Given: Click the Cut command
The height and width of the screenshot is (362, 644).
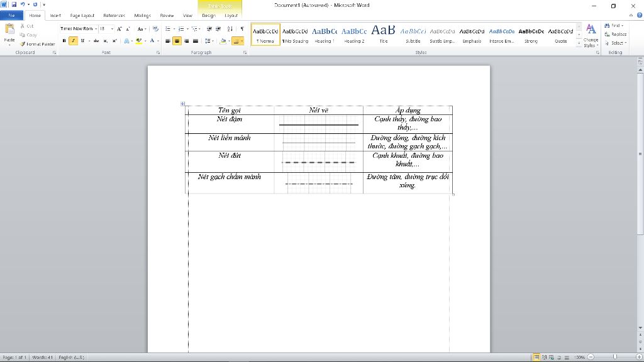Looking at the screenshot, I should 27,26.
